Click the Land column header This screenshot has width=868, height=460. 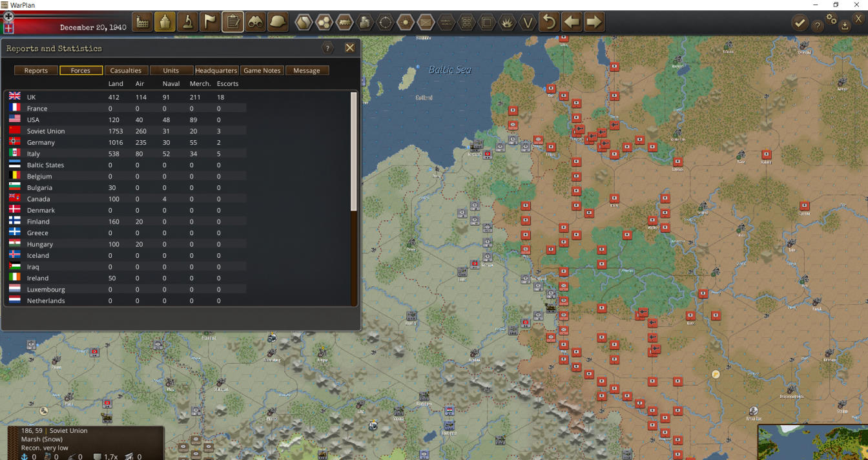coord(116,83)
